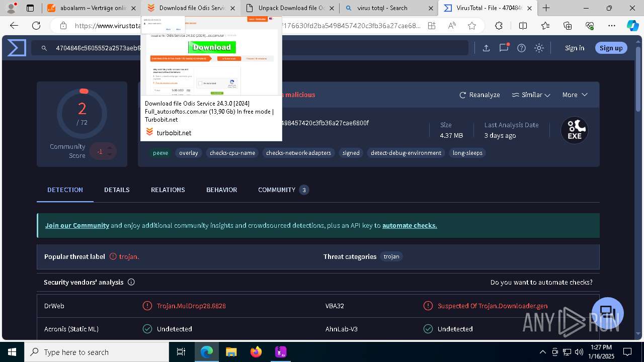Open a new browser tab
This screenshot has width=644, height=362.
point(546,8)
